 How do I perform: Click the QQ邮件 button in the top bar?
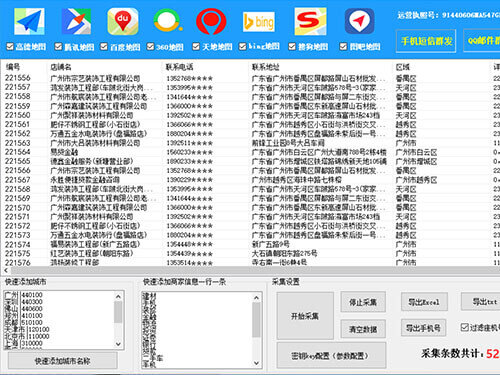pos(482,41)
